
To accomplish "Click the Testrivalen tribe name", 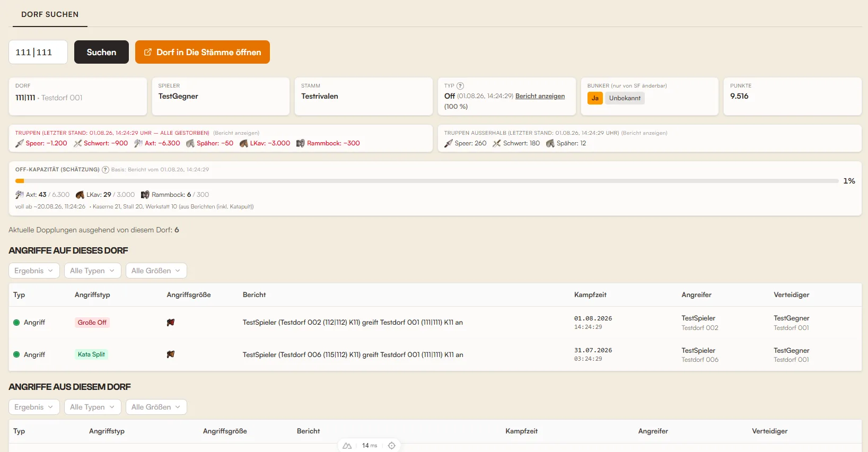I will pyautogui.click(x=320, y=96).
